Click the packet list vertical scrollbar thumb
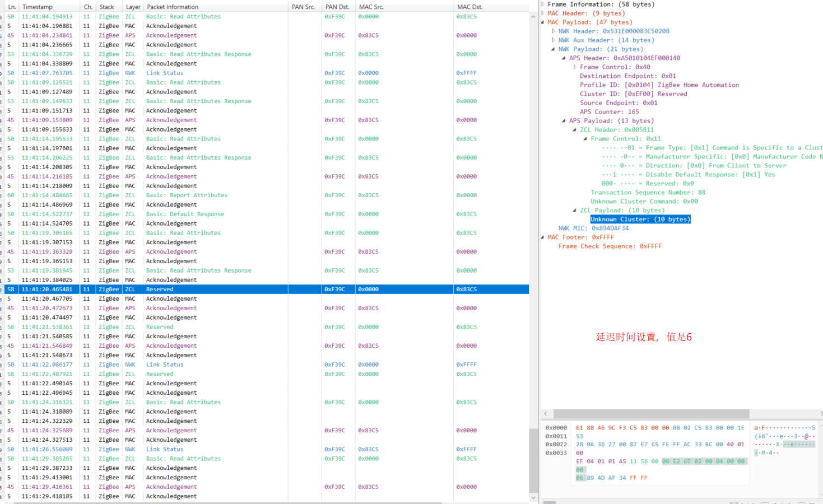 coord(533,460)
